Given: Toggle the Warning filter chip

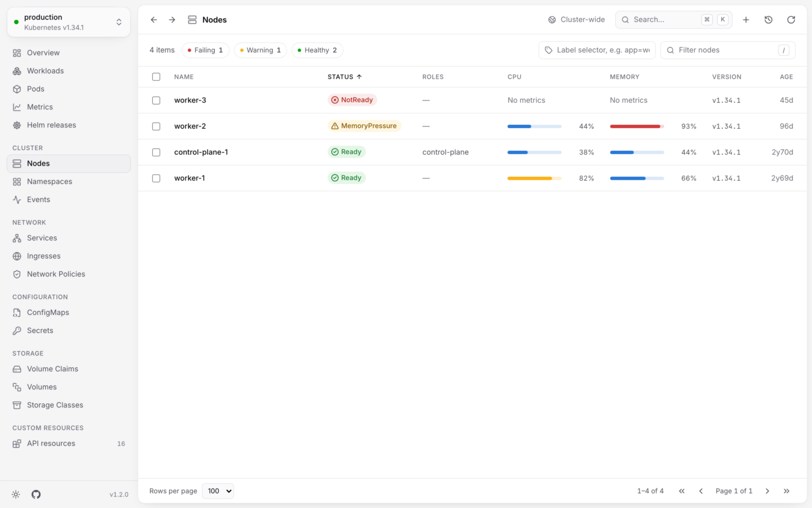Looking at the screenshot, I should 261,50.
